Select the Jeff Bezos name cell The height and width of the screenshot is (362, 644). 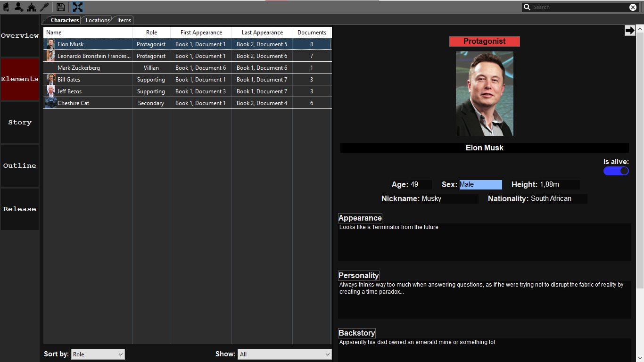(69, 91)
